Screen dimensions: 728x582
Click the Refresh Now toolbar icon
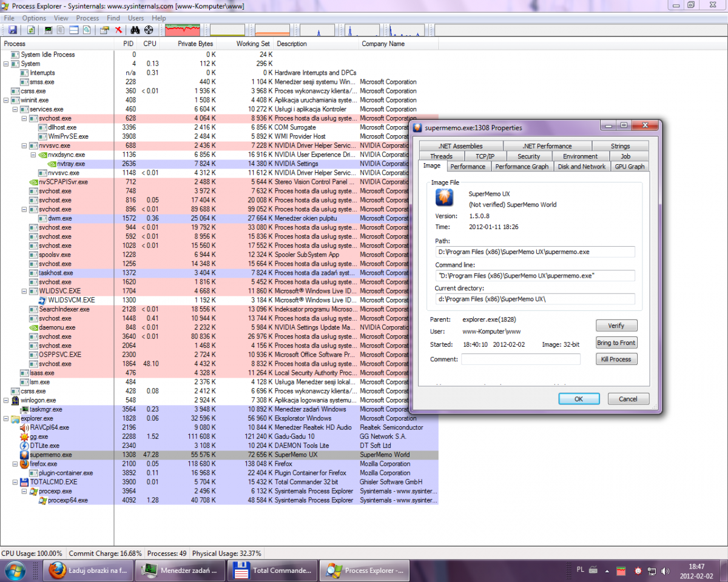30,30
